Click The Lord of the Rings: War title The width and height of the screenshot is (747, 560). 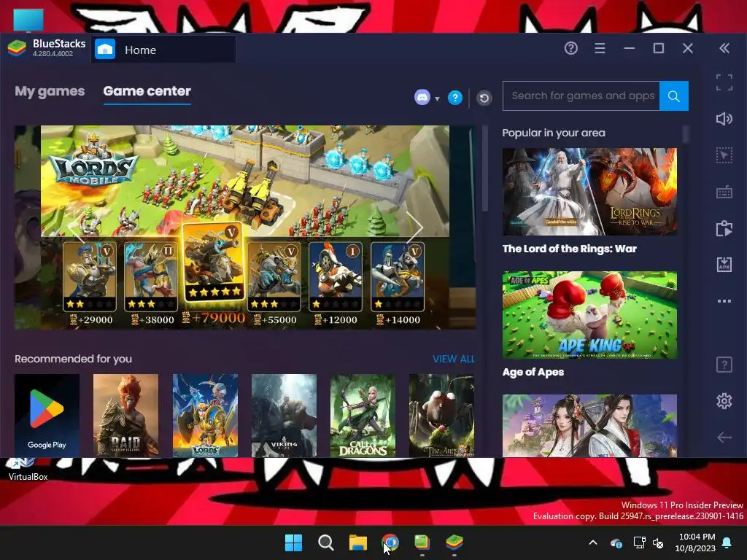(569, 249)
